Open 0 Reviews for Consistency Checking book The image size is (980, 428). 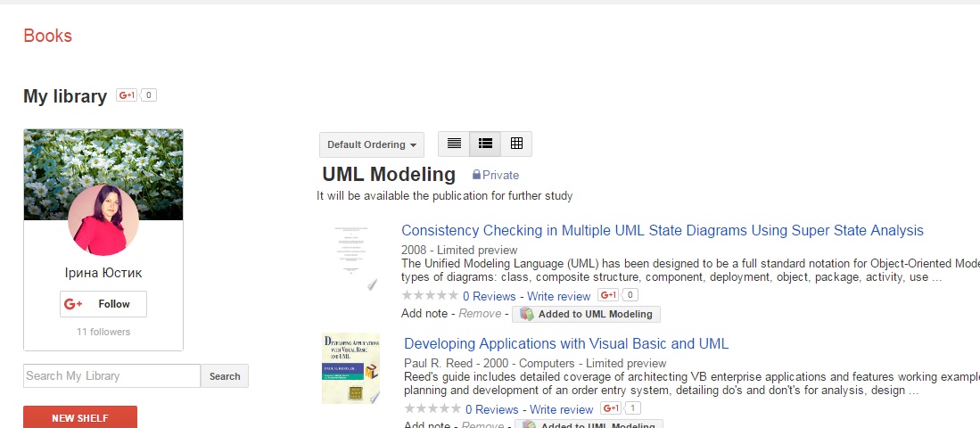click(x=490, y=296)
